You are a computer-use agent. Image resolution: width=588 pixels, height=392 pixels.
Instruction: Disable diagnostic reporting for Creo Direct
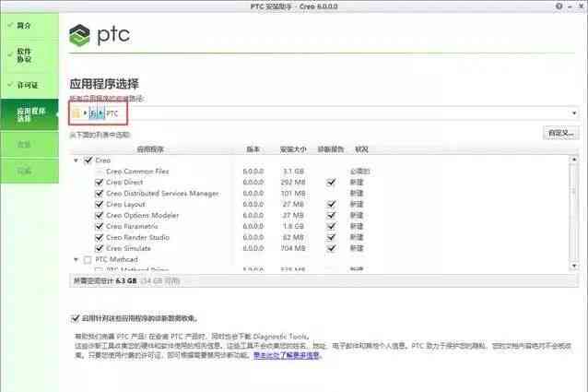(x=331, y=183)
